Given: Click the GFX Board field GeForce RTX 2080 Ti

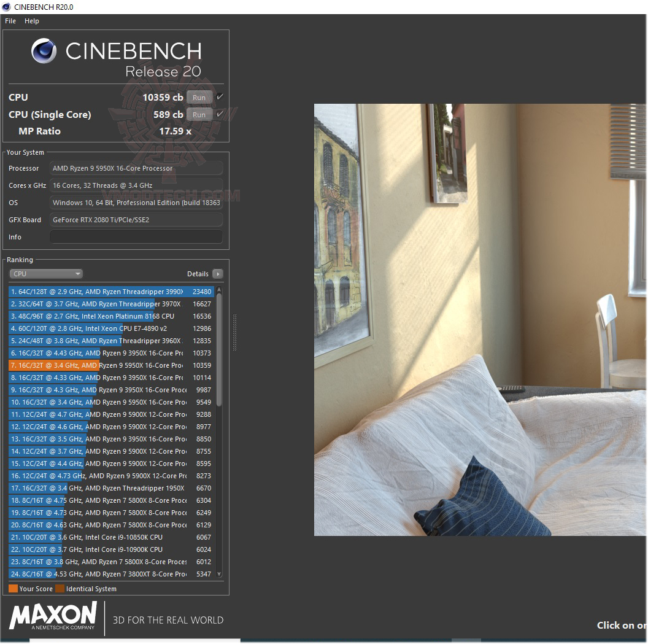Looking at the screenshot, I should [136, 220].
